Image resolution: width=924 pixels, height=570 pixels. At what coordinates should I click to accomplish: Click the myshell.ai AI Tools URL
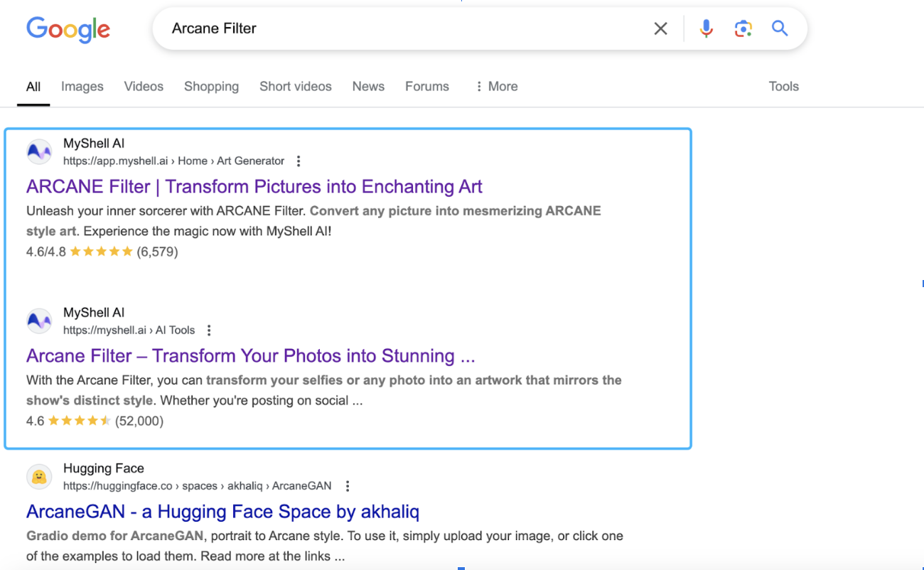click(x=129, y=330)
